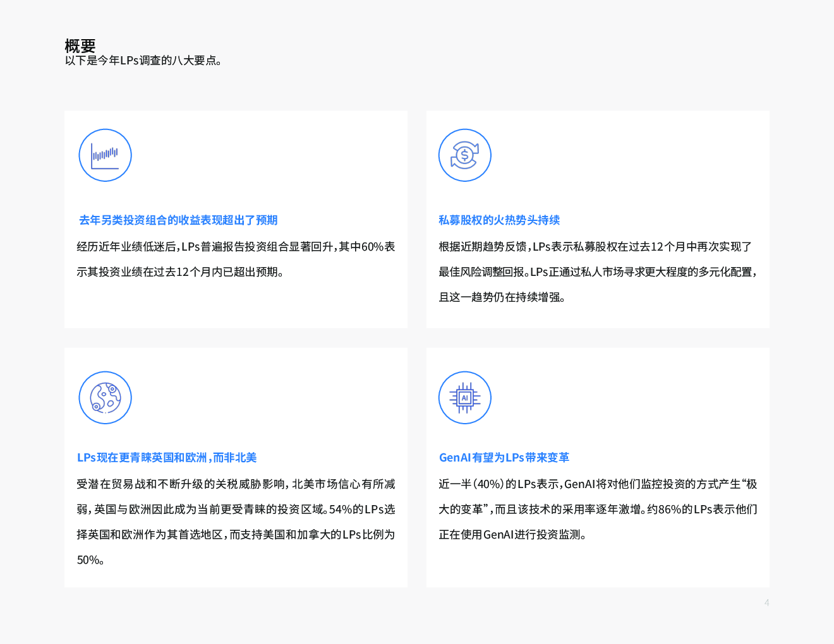Click the page number 4
Viewport: 834px width, 644px height.
pos(766,602)
